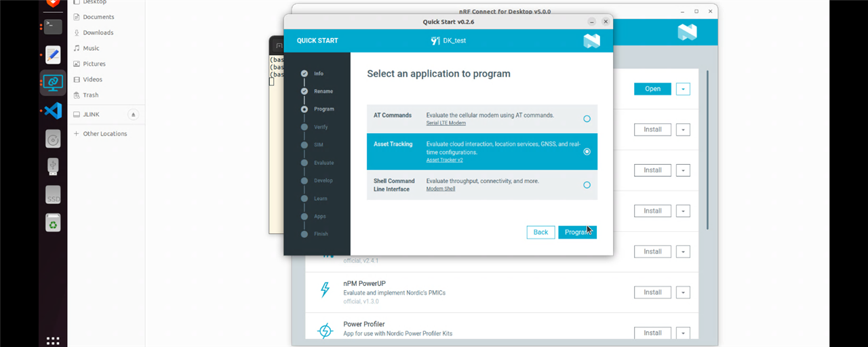The width and height of the screenshot is (868, 347).
Task: Click the Nordic logo in nRF Connect window
Action: coord(687,32)
